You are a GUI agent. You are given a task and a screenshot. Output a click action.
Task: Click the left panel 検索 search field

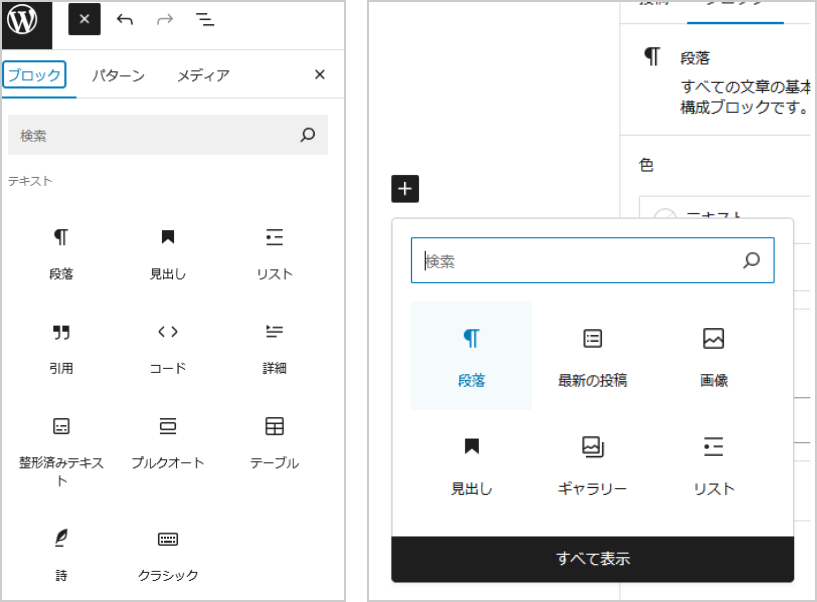pos(155,135)
